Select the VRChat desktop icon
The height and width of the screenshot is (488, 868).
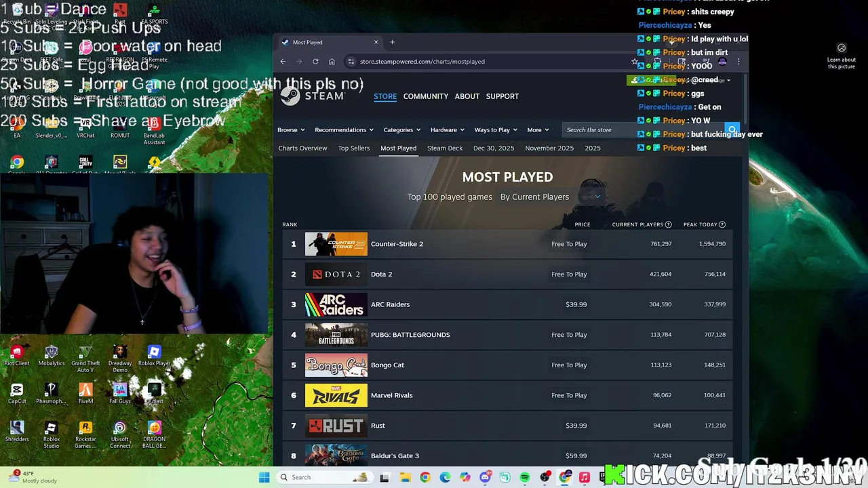click(x=85, y=127)
